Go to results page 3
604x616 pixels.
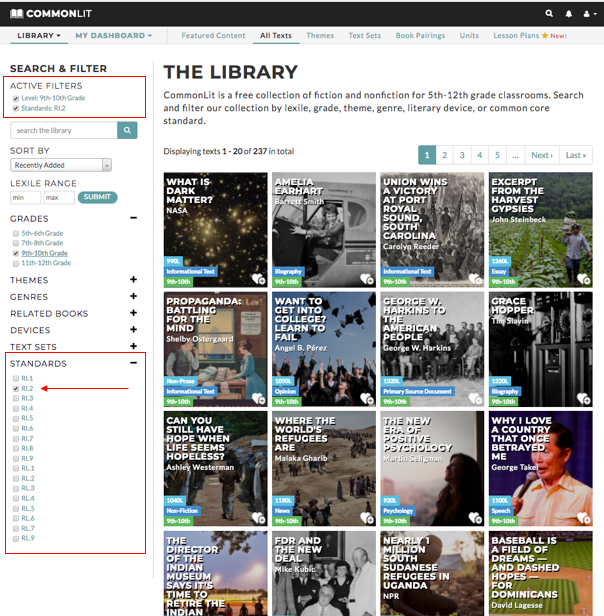462,155
